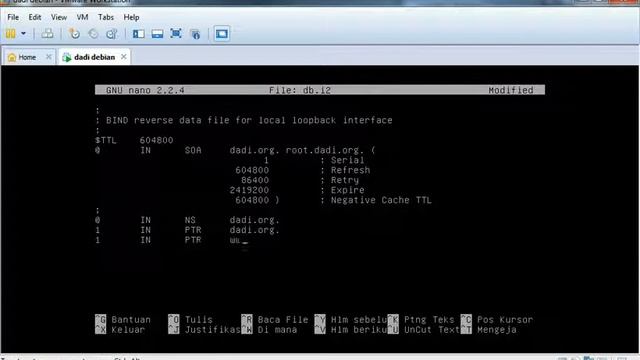The image size is (640, 360).
Task: Click the '^U UnCut Text' nano shortcut
Action: 424,330
